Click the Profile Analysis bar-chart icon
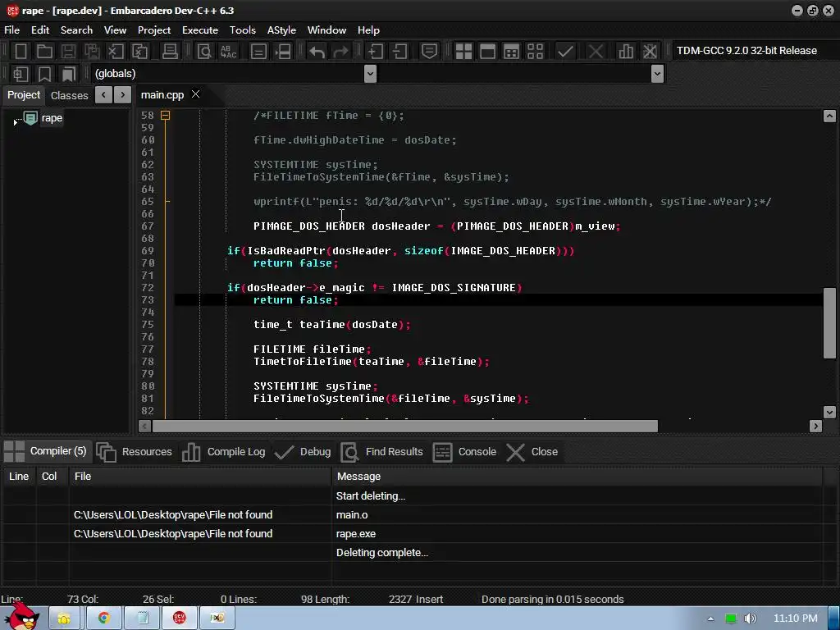The height and width of the screenshot is (630, 840). pyautogui.click(x=626, y=52)
